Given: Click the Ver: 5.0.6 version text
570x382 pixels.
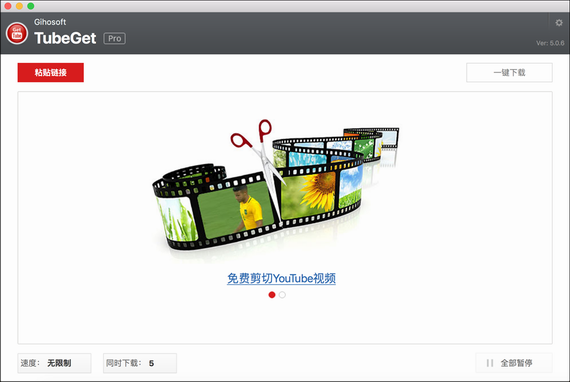Looking at the screenshot, I should pyautogui.click(x=550, y=43).
